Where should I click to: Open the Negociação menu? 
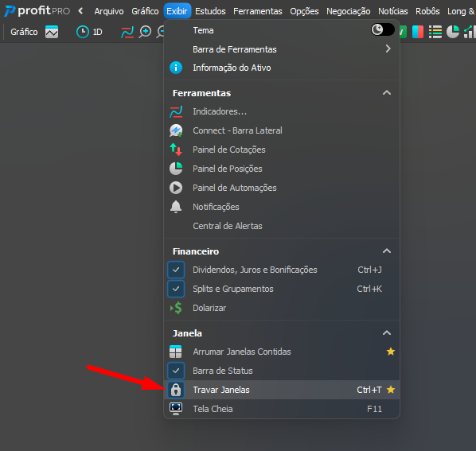(348, 11)
